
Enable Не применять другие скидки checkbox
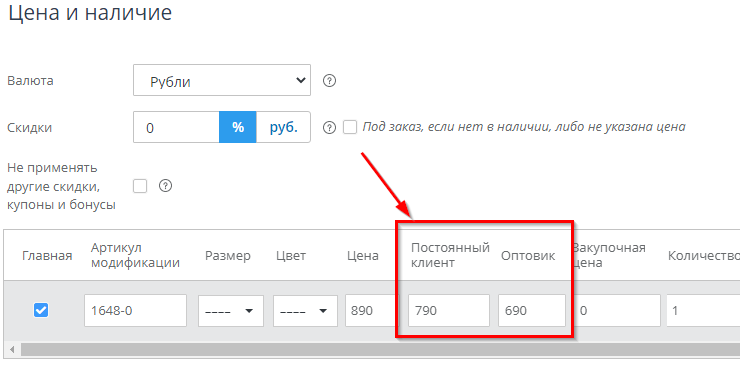click(x=140, y=186)
